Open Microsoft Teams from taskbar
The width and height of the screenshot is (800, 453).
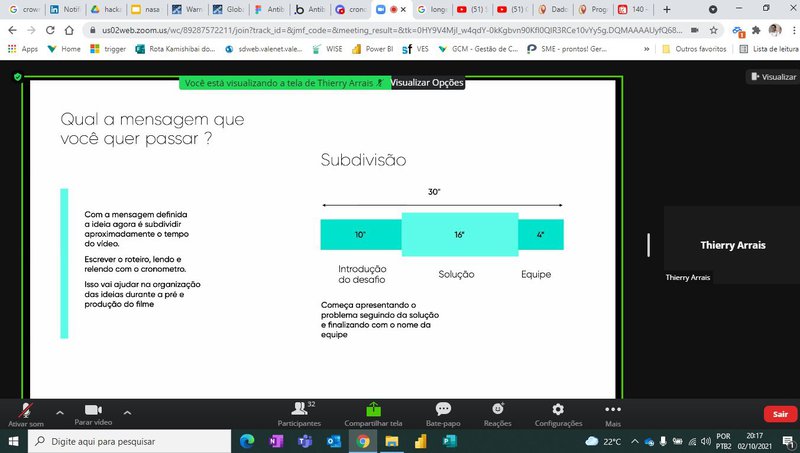click(x=305, y=441)
